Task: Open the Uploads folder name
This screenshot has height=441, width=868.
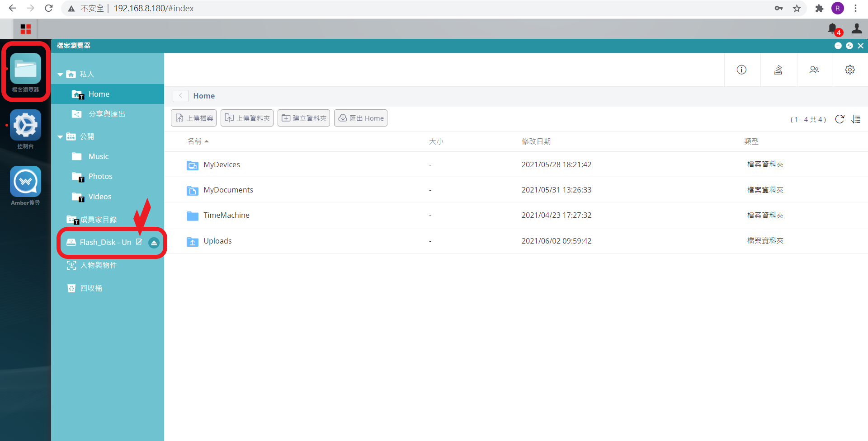Action: [x=217, y=241]
